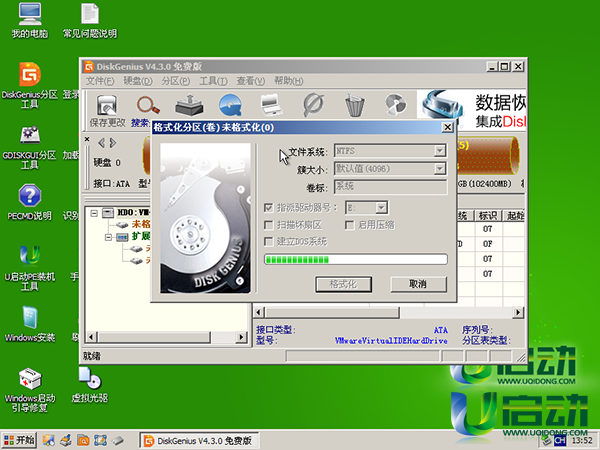
Task: Click the 格式化 format button
Action: click(x=343, y=284)
